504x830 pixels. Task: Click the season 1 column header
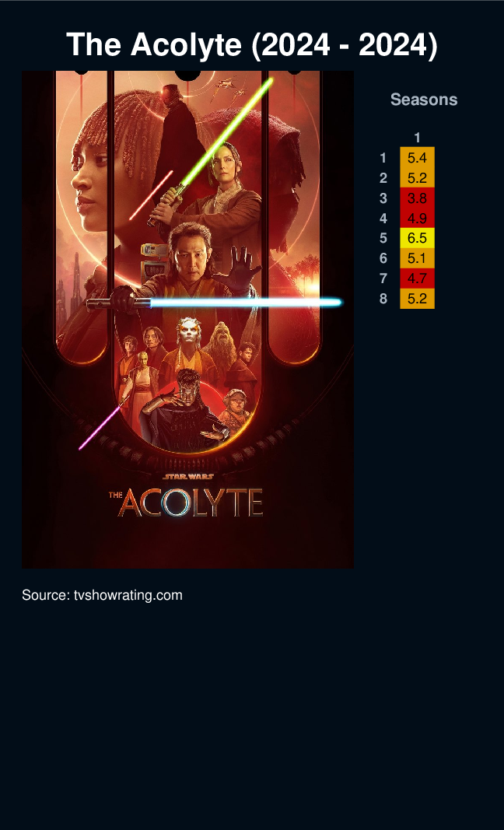417,138
